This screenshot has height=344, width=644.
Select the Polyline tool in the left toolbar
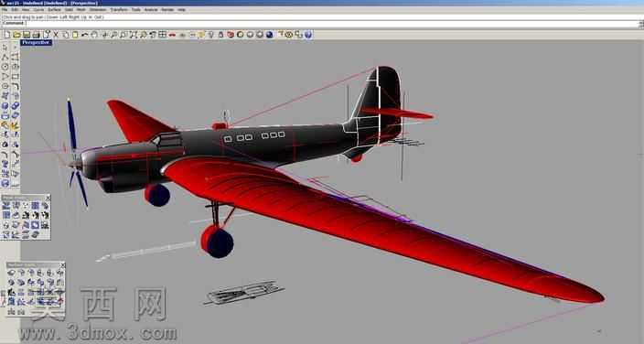point(5,57)
